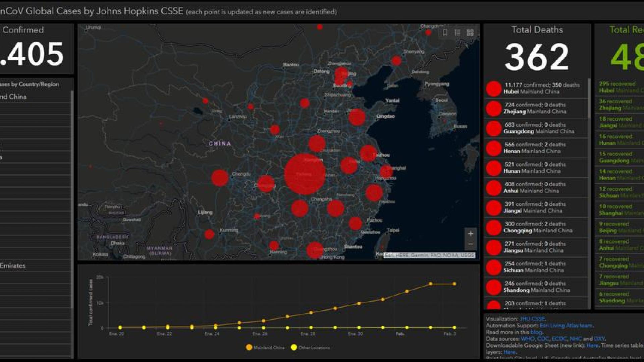Click the red dot icon beside Henan confirmed row

[x=494, y=148]
